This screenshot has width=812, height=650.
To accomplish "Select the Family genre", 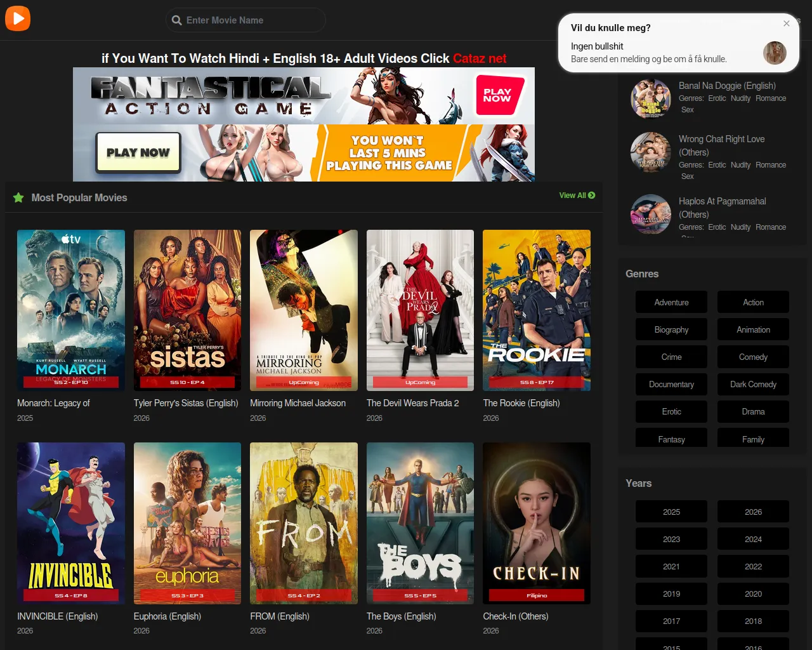I will click(x=753, y=437).
